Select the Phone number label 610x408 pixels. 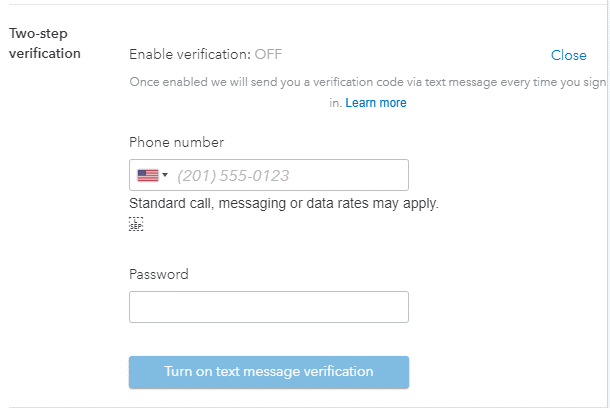176,142
